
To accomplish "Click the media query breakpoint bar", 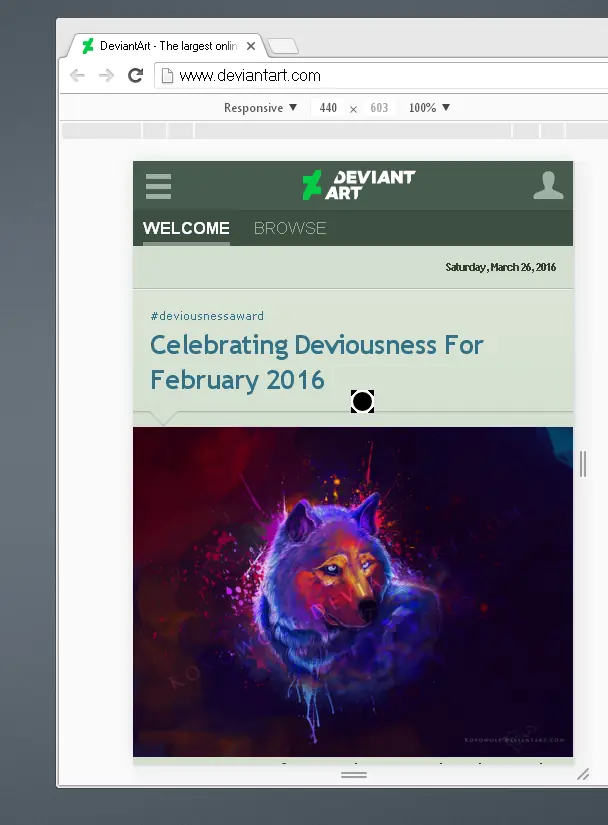I will coord(335,130).
